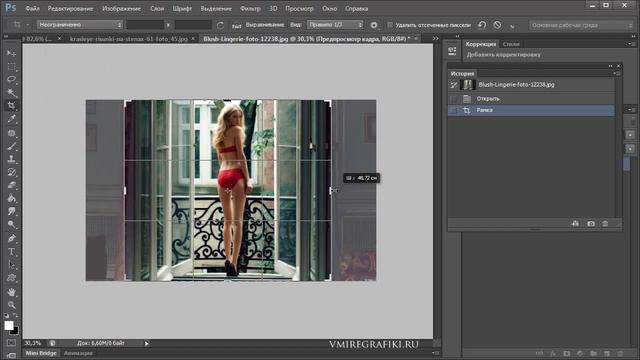Screen dimensions: 640x360
Task: Open the crop ratio dropdown 'Неограниченно'
Action: (x=80, y=25)
